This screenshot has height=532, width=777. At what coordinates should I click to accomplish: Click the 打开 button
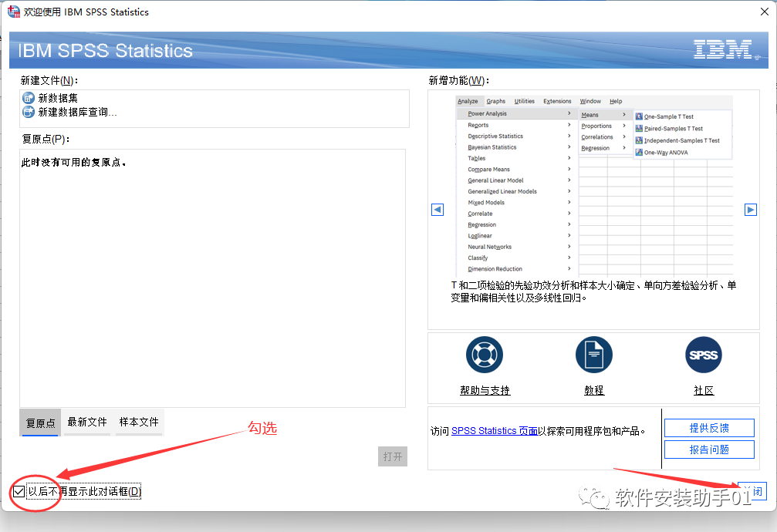tap(393, 456)
